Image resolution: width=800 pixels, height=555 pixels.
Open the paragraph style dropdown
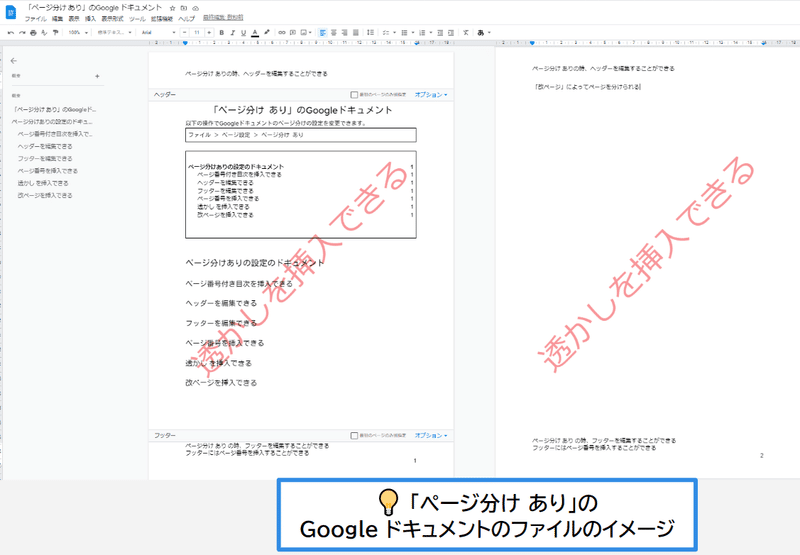pyautogui.click(x=115, y=33)
